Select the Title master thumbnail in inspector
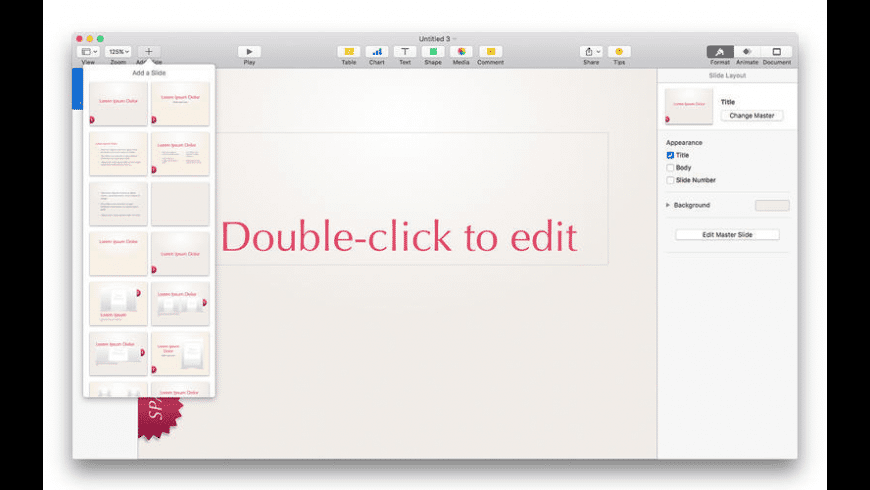This screenshot has width=870, height=490. coord(689,106)
